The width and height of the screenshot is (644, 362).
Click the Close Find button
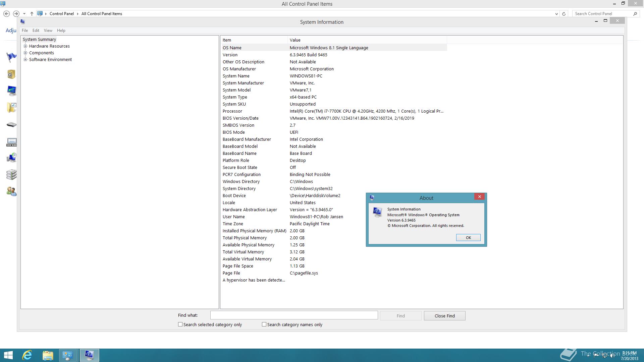[x=444, y=316]
